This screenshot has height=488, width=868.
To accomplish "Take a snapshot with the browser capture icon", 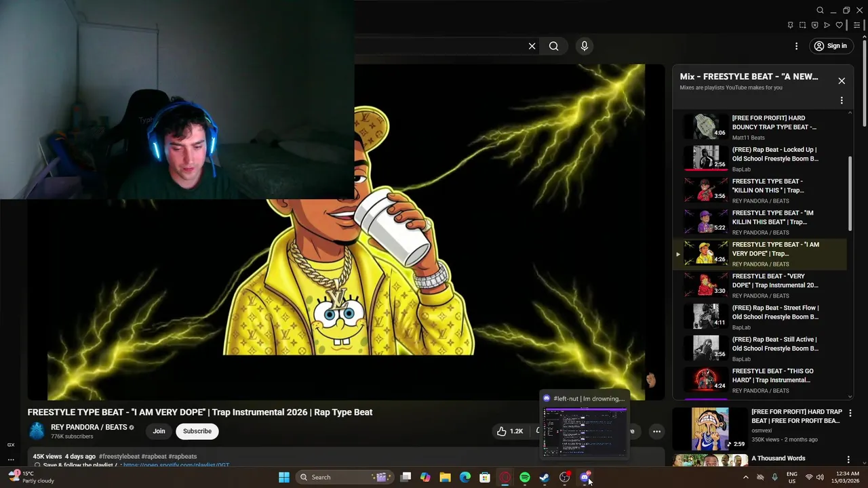I will (x=802, y=25).
